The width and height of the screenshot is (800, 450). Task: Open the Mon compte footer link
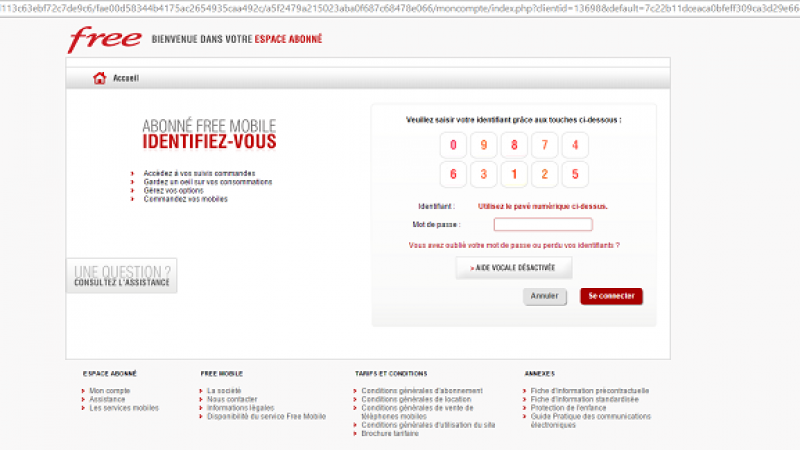pos(110,391)
